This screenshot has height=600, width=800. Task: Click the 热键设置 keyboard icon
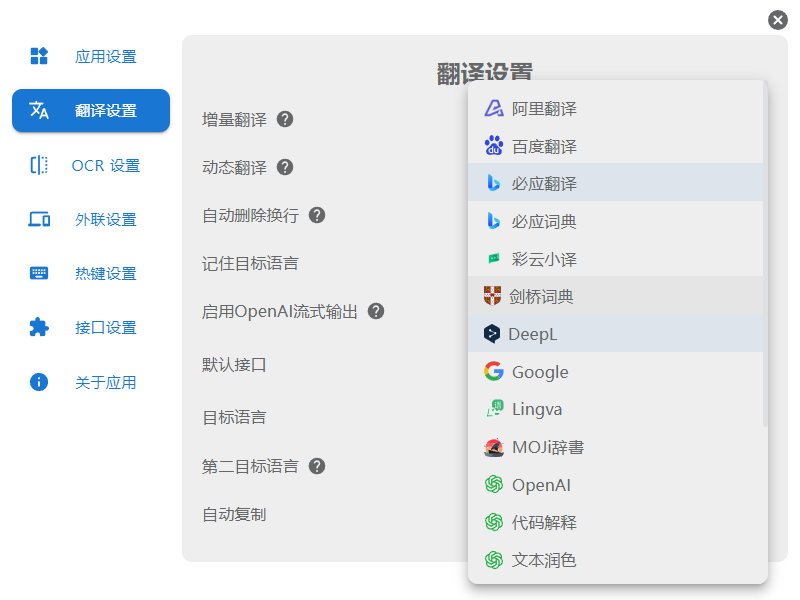point(39,273)
